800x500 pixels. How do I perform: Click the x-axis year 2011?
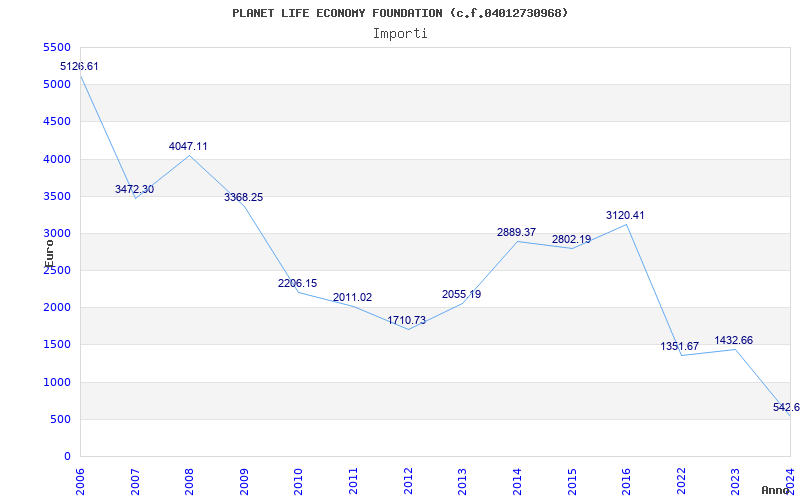[353, 482]
